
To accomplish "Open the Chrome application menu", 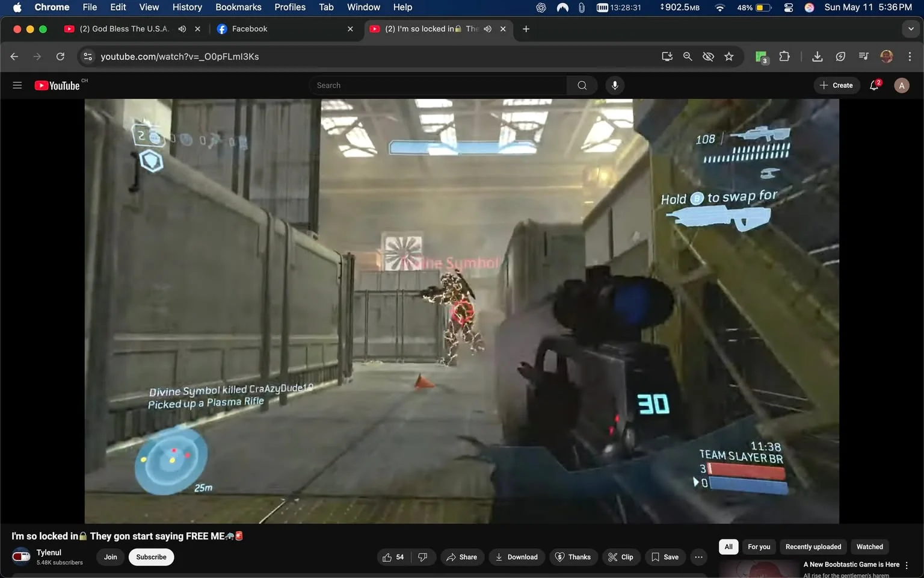I will tap(52, 7).
